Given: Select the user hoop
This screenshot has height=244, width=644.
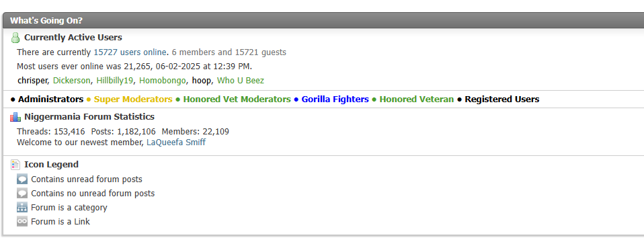Looking at the screenshot, I should pos(201,81).
